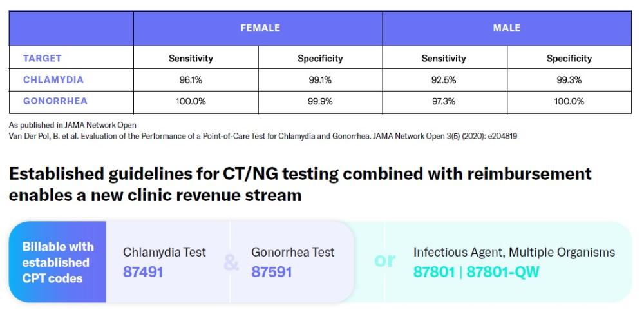Click the 92.5% male chlamydia sensitivity value
This screenshot has width=644, height=321.
pyautogui.click(x=444, y=80)
